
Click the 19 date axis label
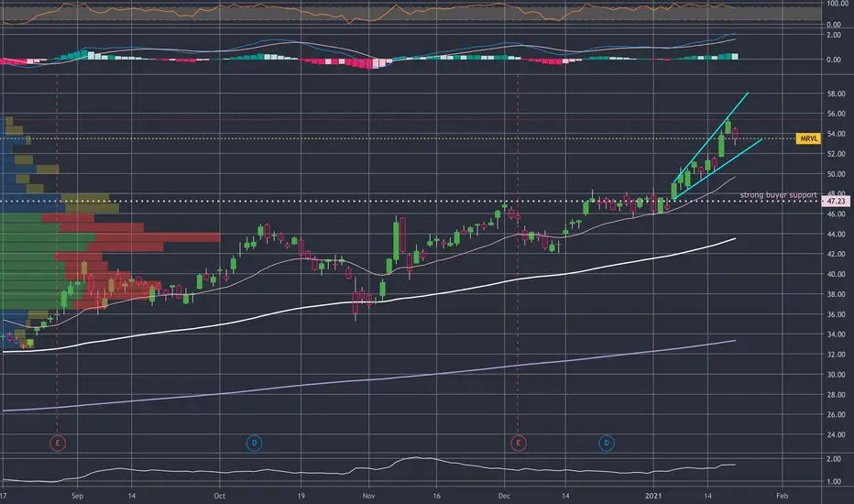point(301,496)
